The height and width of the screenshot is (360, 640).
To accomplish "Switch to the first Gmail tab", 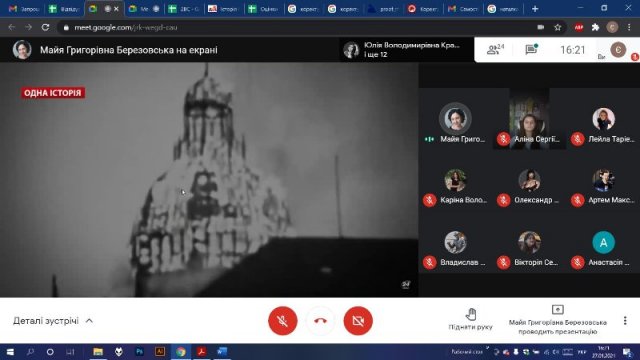I will coord(24,9).
